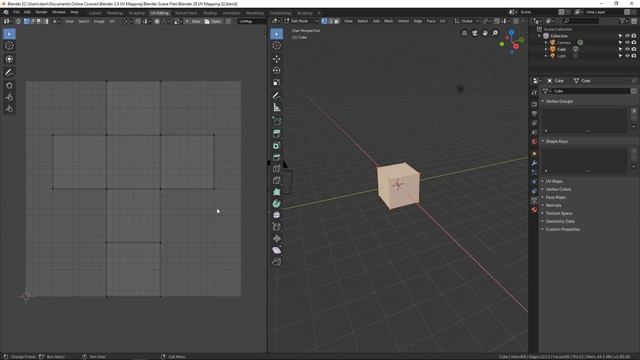Click the Z axis on navigation gizmo
640x360 pixels.
(x=511, y=33)
